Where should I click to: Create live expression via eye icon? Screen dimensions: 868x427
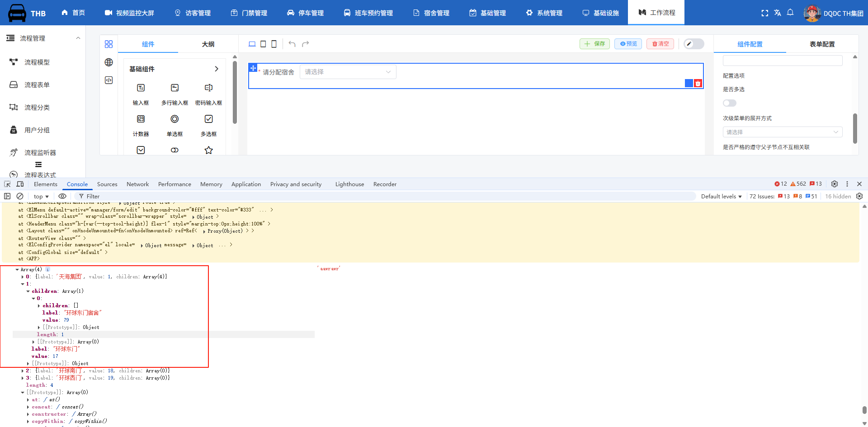pyautogui.click(x=62, y=196)
